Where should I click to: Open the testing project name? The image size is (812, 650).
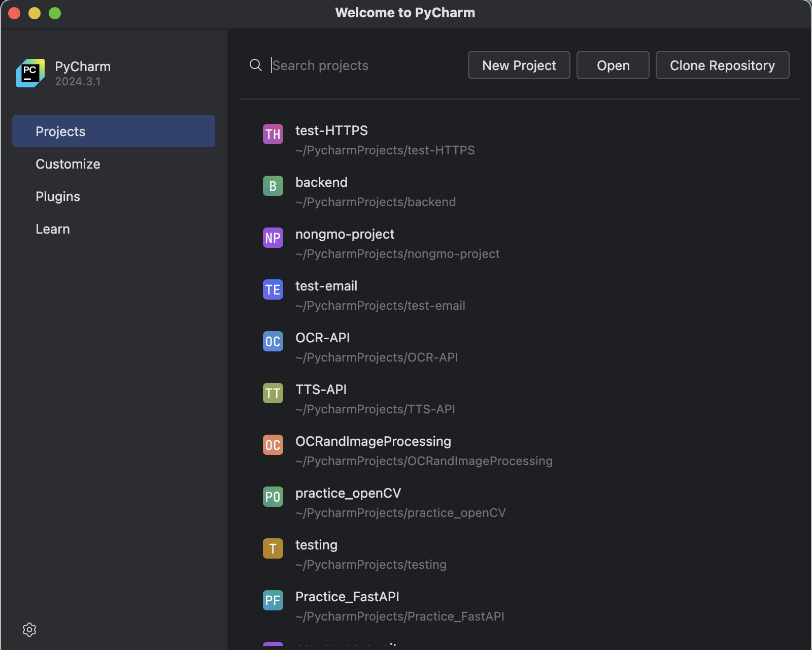point(316,545)
